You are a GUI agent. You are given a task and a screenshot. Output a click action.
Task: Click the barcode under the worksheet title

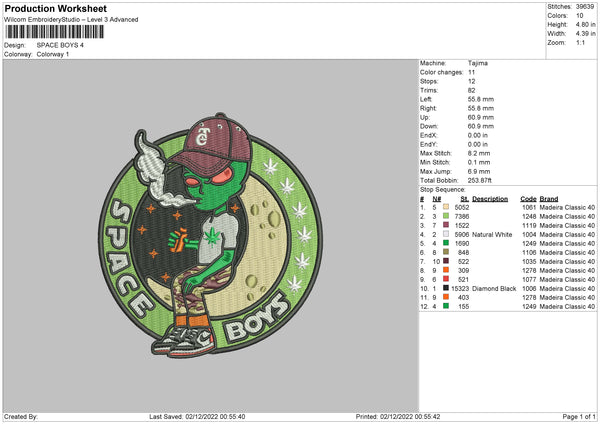point(54,32)
